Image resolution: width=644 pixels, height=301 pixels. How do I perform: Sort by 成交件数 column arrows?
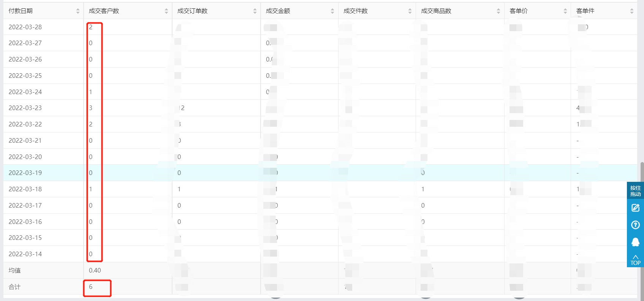(410, 11)
